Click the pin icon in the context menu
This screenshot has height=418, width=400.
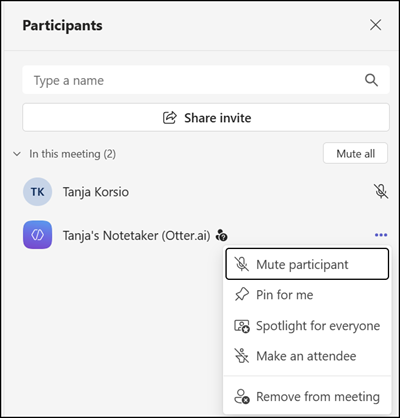(241, 295)
